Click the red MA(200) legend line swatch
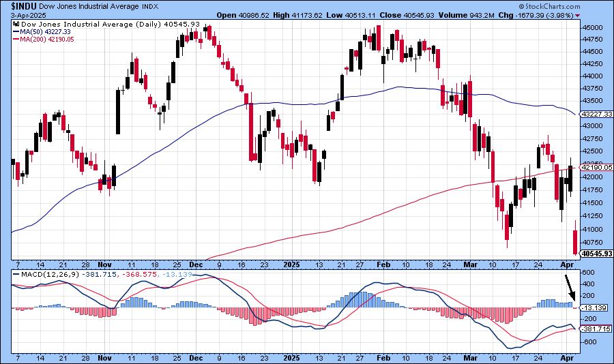The image size is (614, 364). (16, 39)
